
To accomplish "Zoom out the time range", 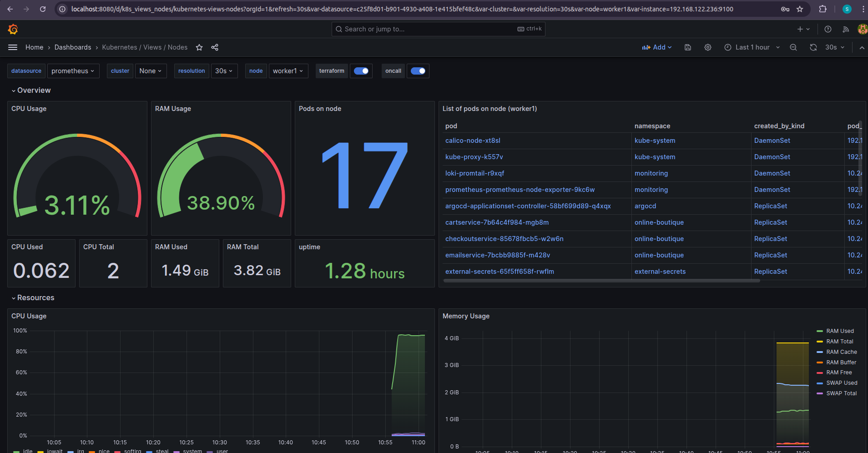I will 793,47.
